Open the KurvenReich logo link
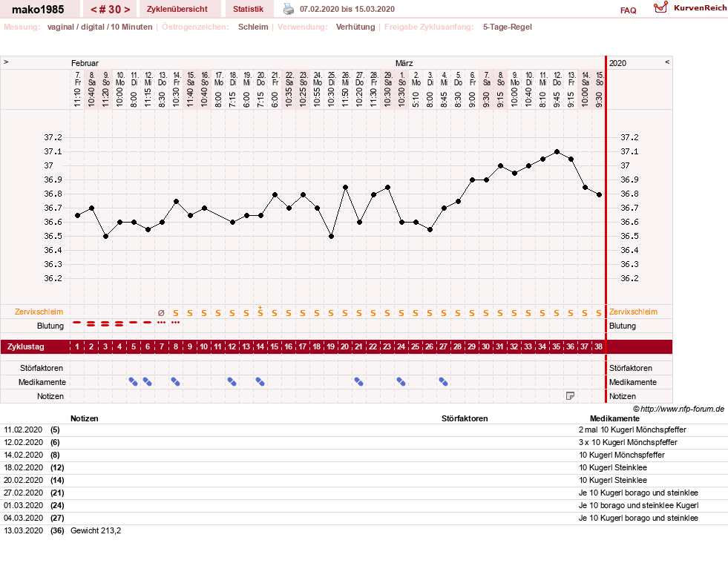The image size is (728, 566). point(690,8)
